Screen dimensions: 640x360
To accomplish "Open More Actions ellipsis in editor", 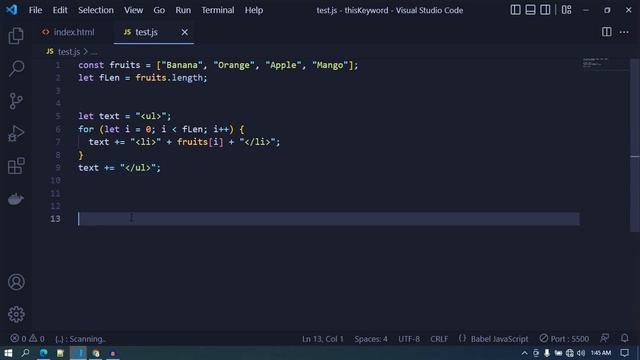I will click(x=624, y=32).
